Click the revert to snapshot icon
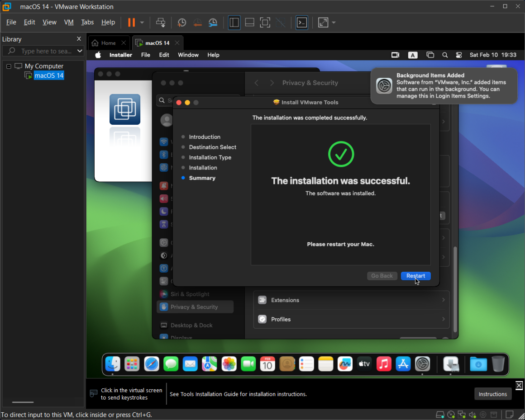Screen dimensions: 525x420 [x=197, y=23]
